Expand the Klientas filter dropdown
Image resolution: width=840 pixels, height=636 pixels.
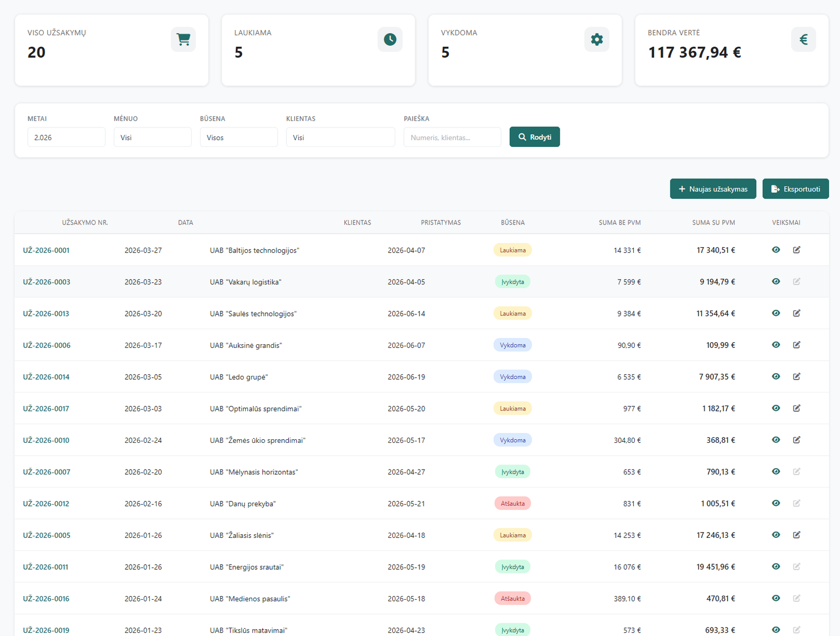tap(340, 137)
